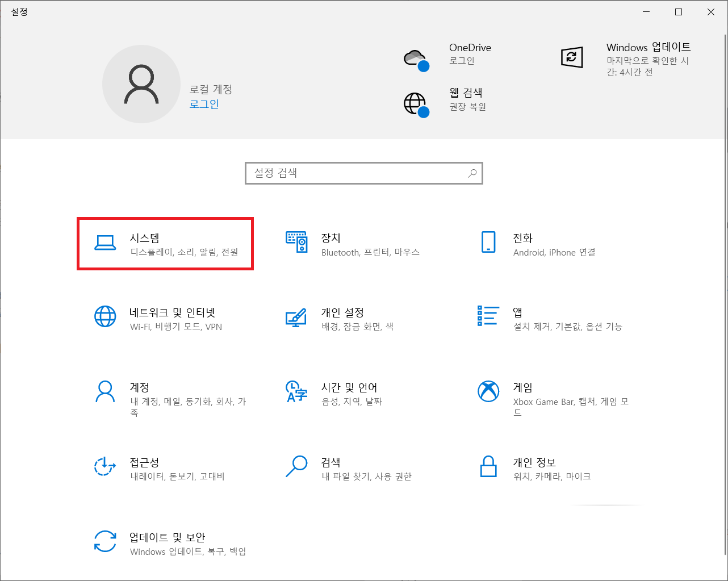This screenshot has width=728, height=581.
Task: Click the local account avatar picture
Action: point(141,84)
